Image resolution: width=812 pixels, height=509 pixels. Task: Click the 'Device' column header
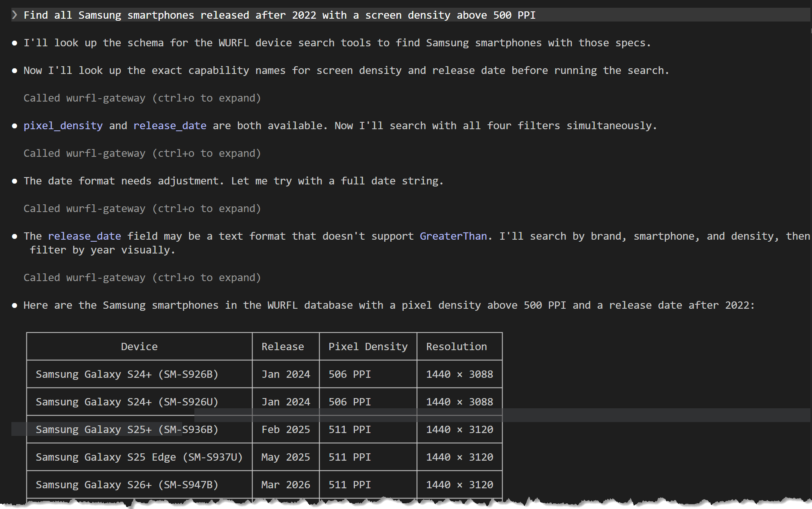tap(139, 347)
